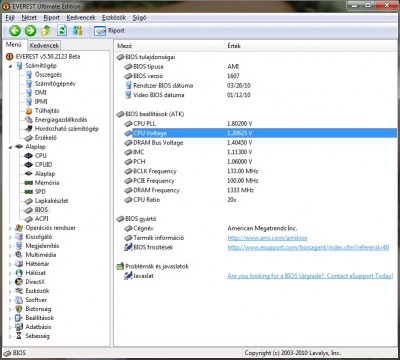Select the Rendszer BIOS dátuma row
This screenshot has height=360, width=400.
260,86
